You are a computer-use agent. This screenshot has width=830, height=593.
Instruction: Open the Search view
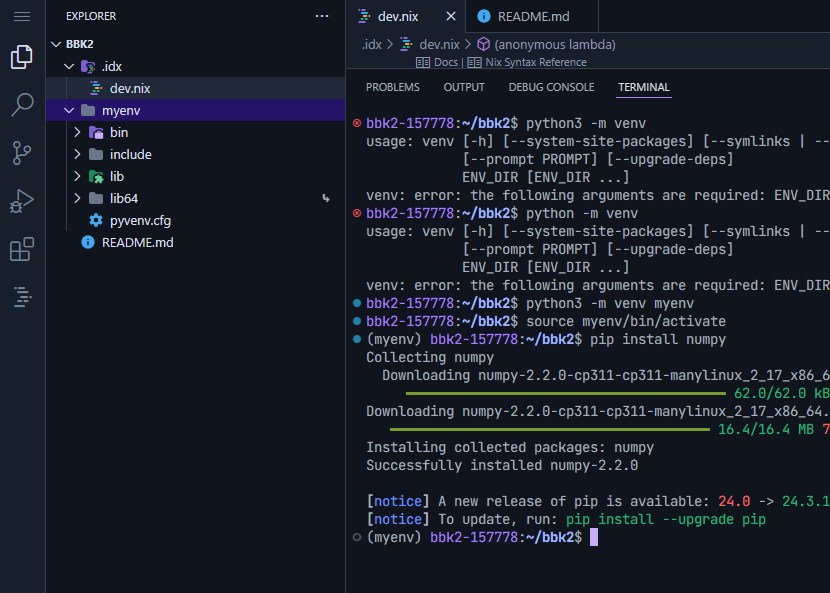[x=22, y=105]
